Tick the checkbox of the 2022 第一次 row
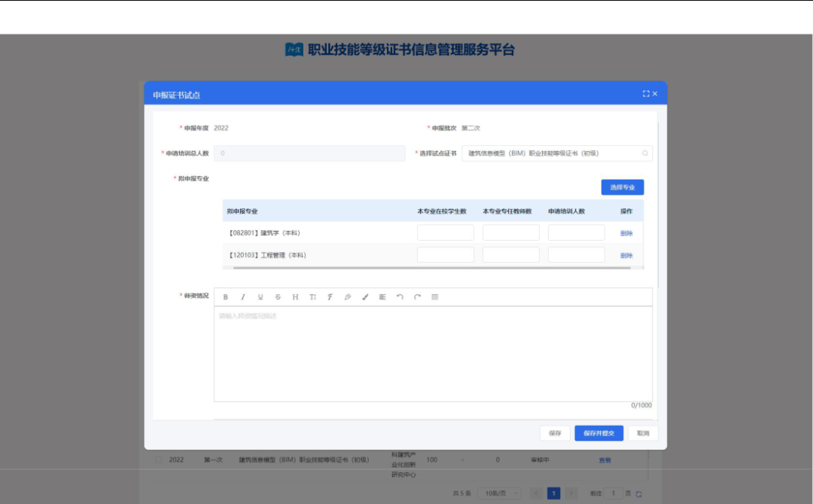The image size is (813, 504). [159, 460]
